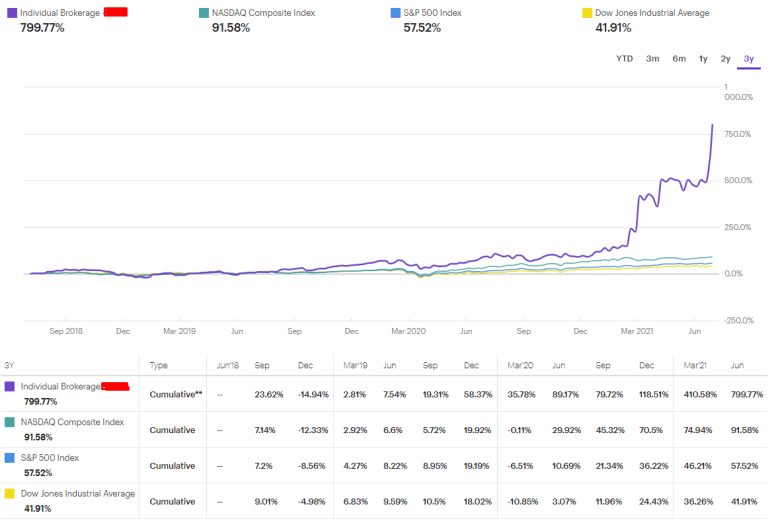
Task: Switch chart to 6m range
Action: pos(679,59)
